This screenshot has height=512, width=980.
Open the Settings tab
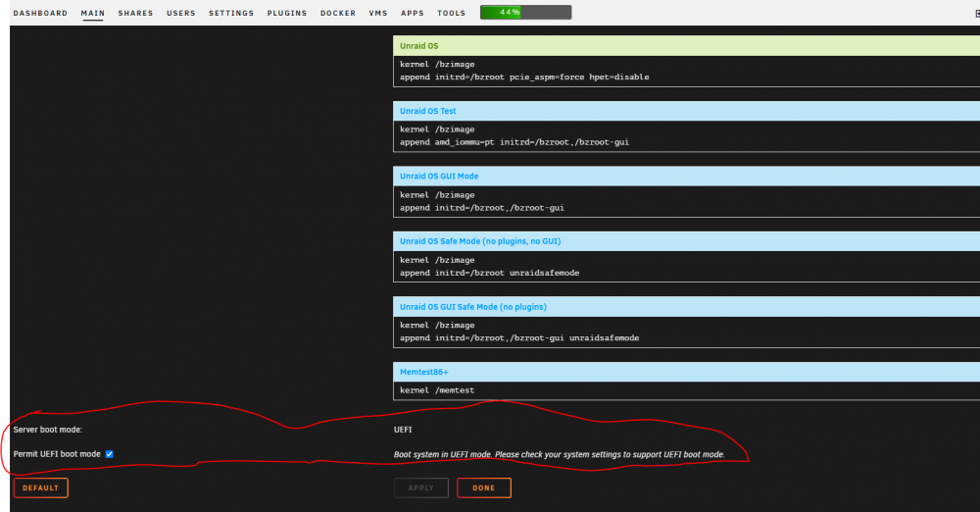(231, 13)
